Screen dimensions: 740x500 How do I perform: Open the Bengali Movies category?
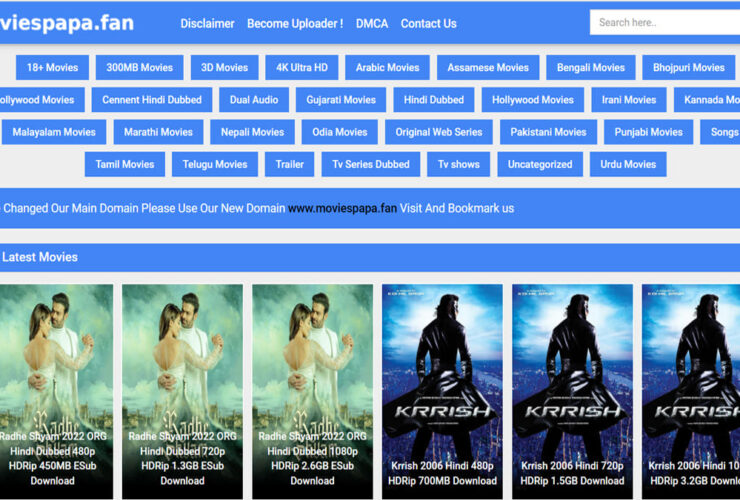(x=591, y=68)
